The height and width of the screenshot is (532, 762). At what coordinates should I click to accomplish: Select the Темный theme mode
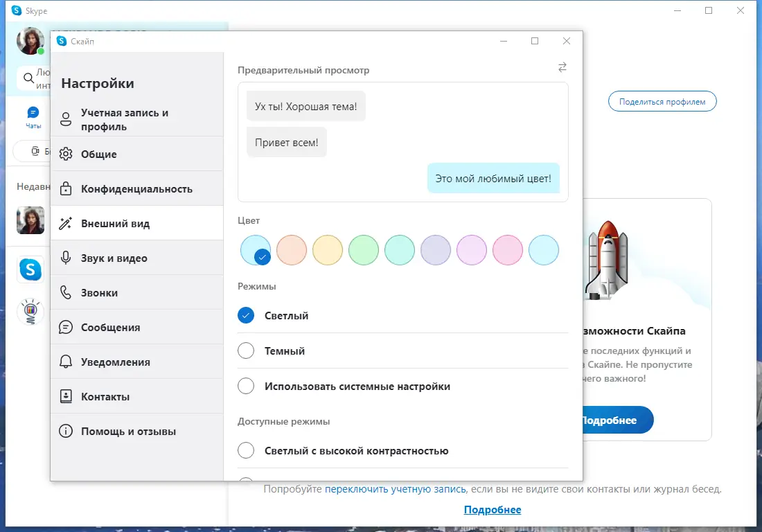tap(246, 351)
